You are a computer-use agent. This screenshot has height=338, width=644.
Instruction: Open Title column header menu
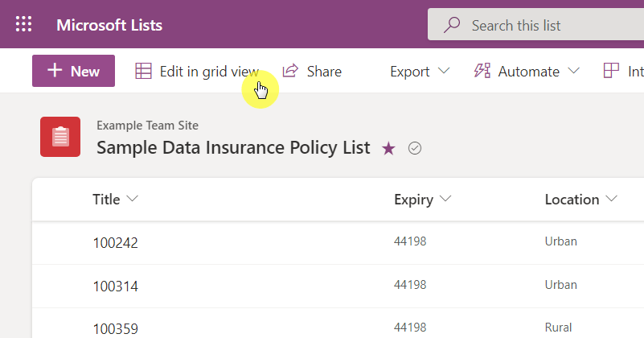(115, 200)
